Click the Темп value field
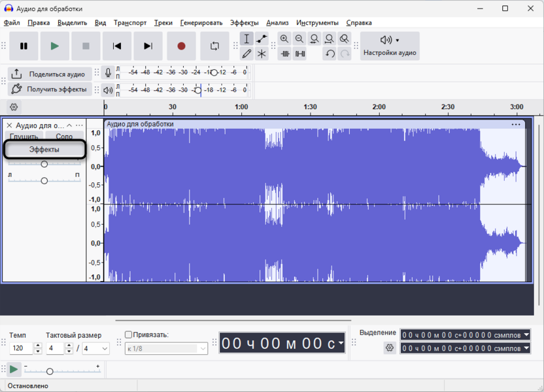This screenshot has width=544, height=392. click(x=22, y=348)
